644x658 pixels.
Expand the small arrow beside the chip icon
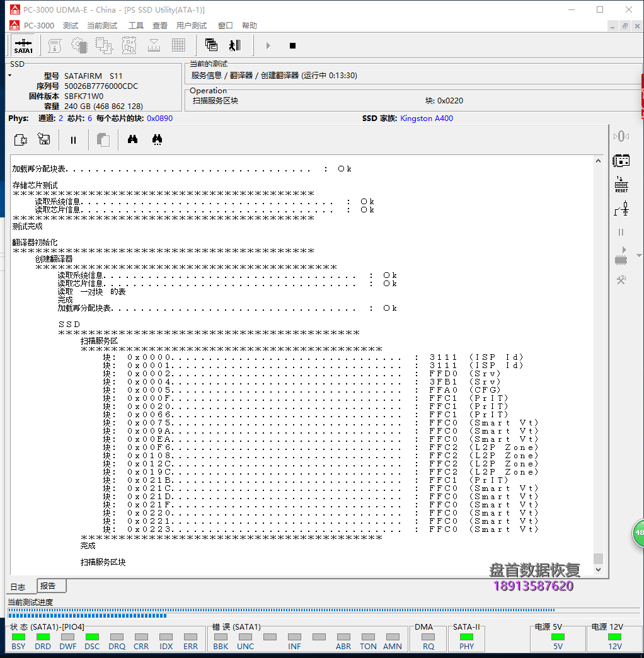639,255
